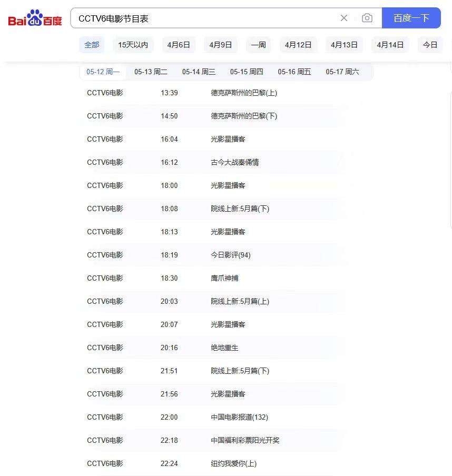
Task: Choose the 4月9日 filter
Action: point(221,45)
